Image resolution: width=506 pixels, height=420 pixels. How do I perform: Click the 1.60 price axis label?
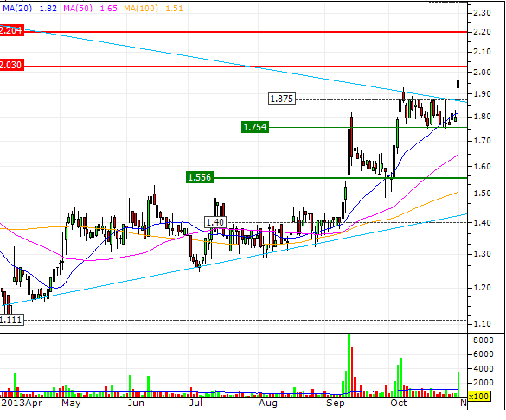(482, 167)
